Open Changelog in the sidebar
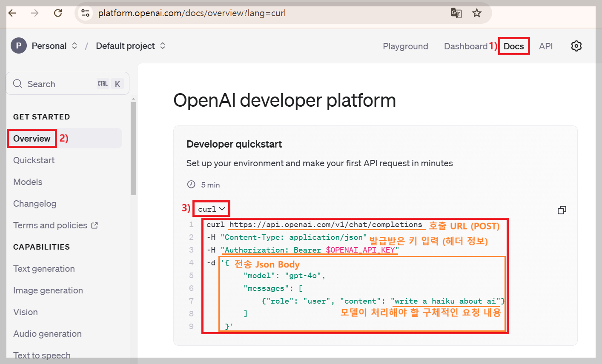The height and width of the screenshot is (364, 602). coord(34,204)
